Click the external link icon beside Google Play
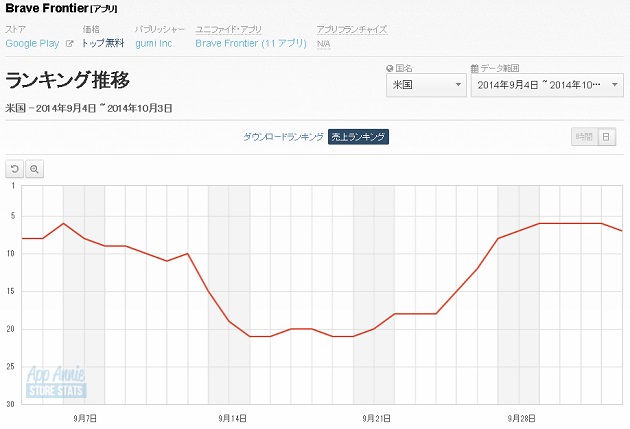 click(x=69, y=44)
